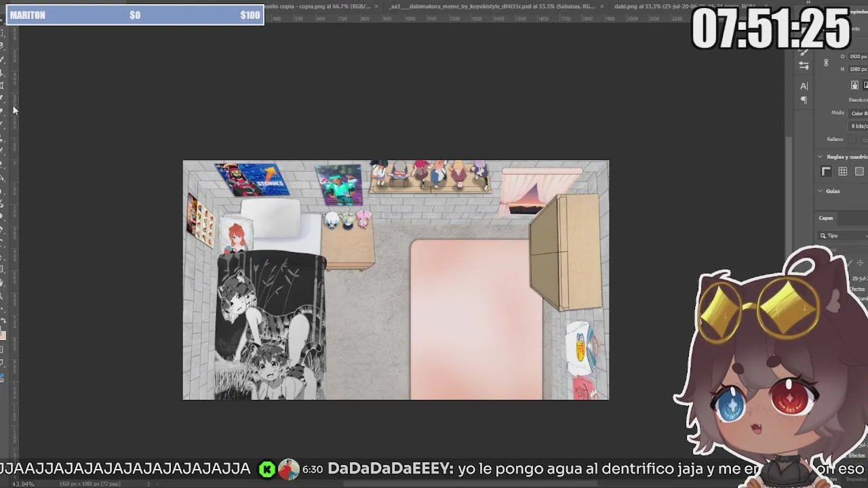Click the foreground color swatch in toolbar
This screenshot has height=488, width=868.
click(3, 335)
